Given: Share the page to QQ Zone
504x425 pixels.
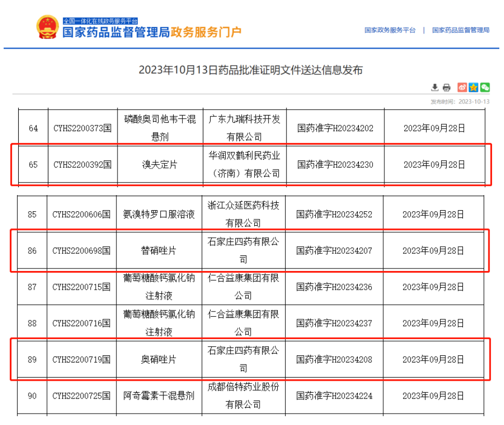Looking at the screenshot, I should pos(473,87).
